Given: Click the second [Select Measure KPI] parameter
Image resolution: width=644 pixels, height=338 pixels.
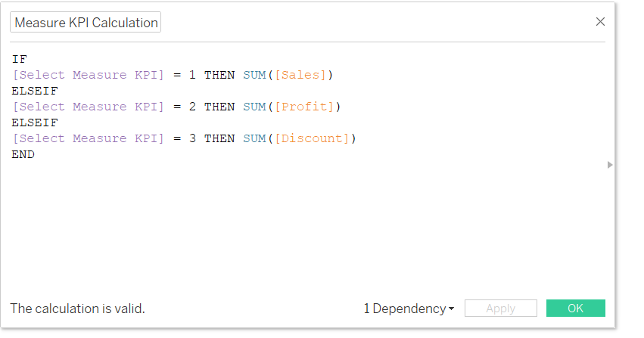Looking at the screenshot, I should (x=88, y=107).
